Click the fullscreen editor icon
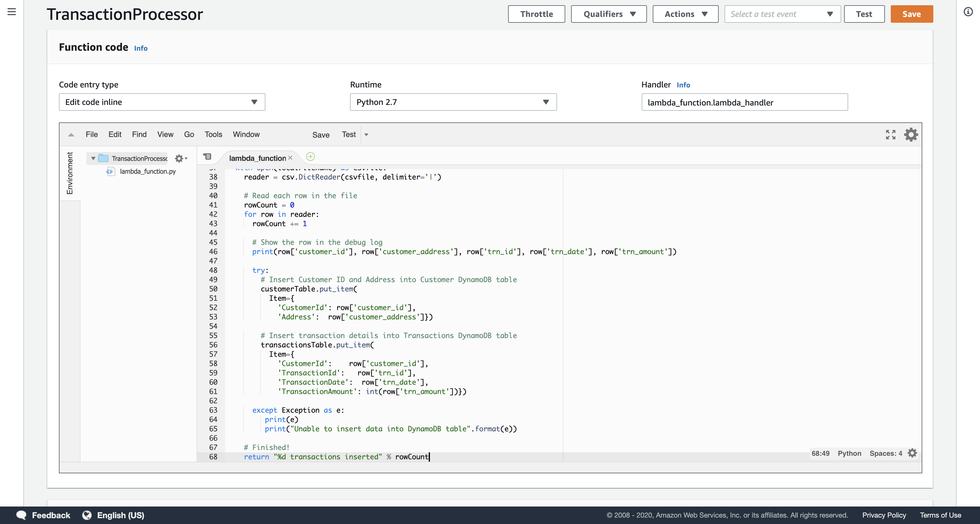The width and height of the screenshot is (980, 524). tap(890, 135)
